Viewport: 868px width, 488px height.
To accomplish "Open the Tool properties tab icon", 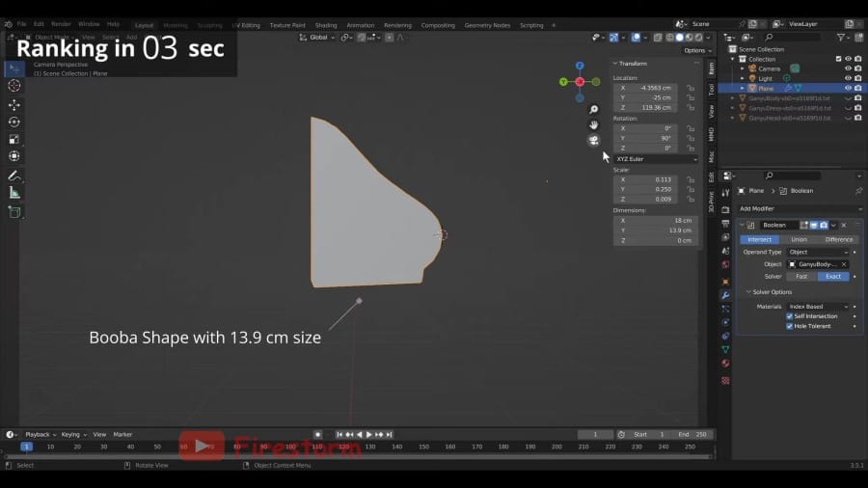I will coord(725,193).
